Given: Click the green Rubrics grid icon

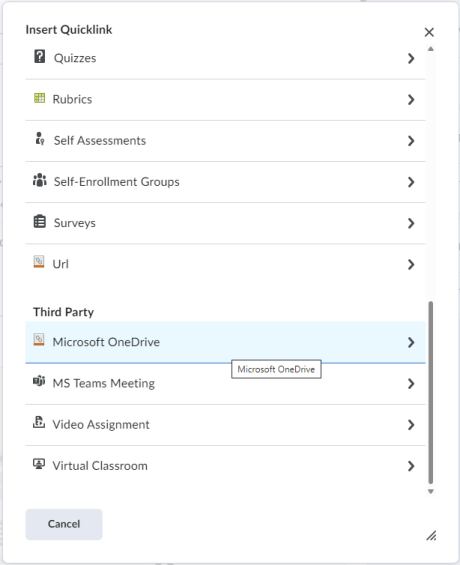Looking at the screenshot, I should point(39,98).
